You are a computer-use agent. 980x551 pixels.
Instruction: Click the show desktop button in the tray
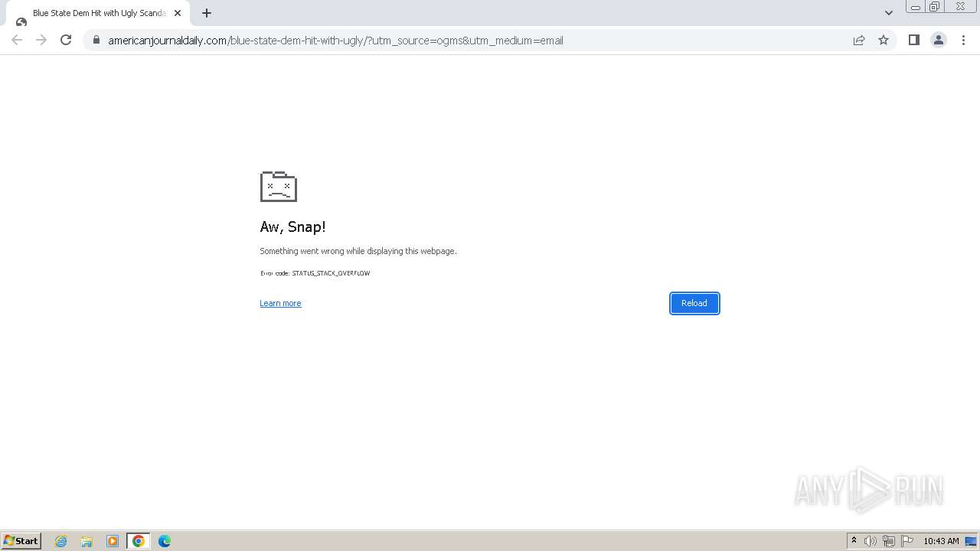(x=971, y=541)
